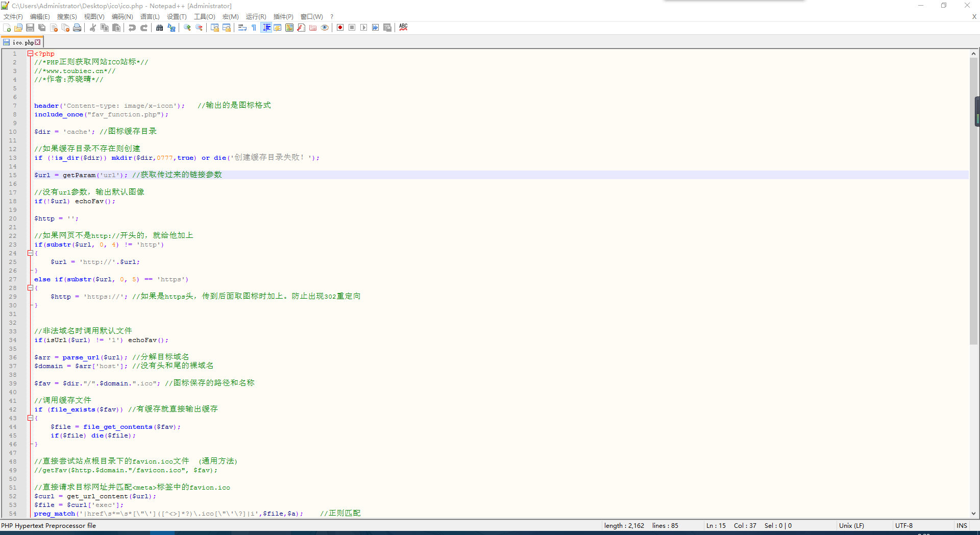Click the Find binoculars icon
Viewport: 980px width, 535px height.
(159, 28)
